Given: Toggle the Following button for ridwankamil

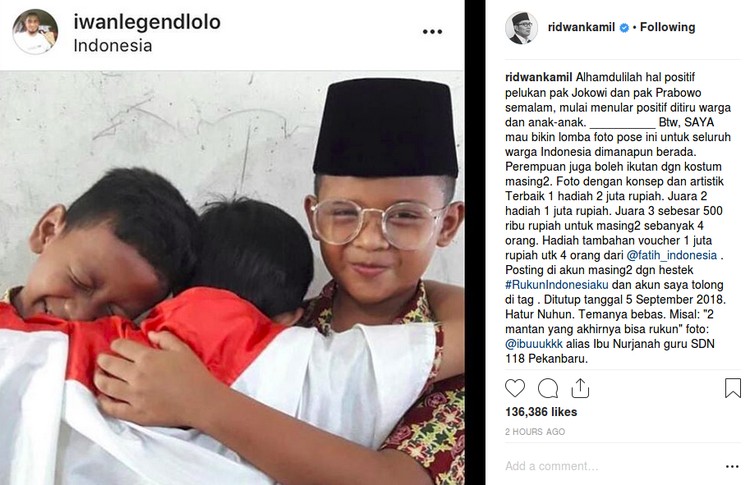Looking at the screenshot, I should [x=667, y=27].
